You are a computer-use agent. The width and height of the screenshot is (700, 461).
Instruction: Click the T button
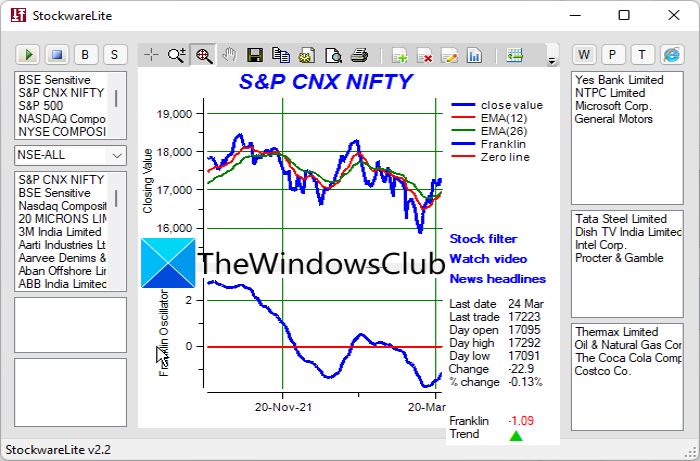[x=642, y=55]
